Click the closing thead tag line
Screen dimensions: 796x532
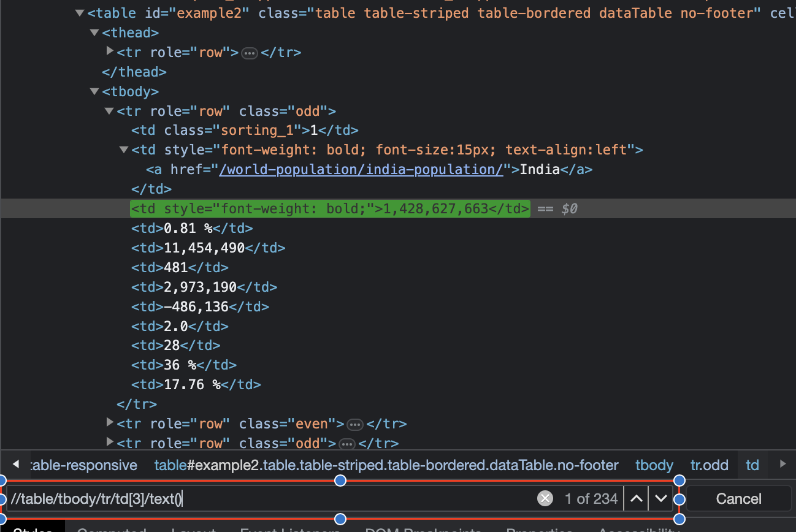click(x=134, y=72)
